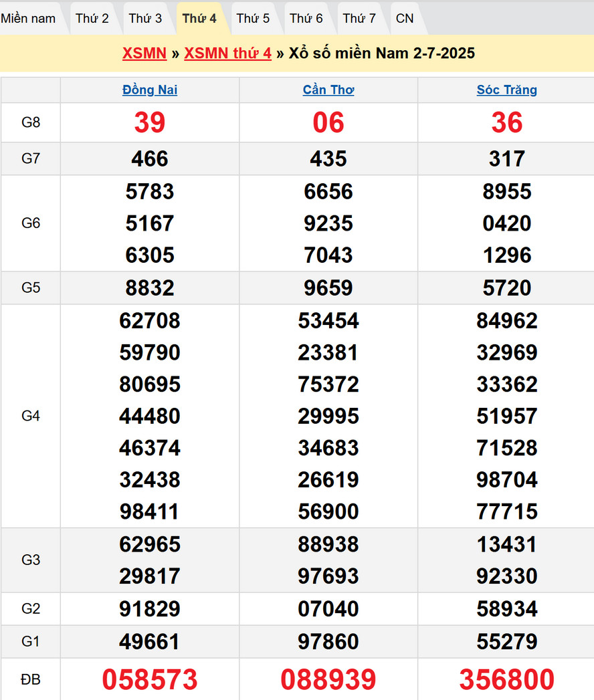Go to the Thứ 5 tab
This screenshot has width=594, height=700.
coord(253,19)
